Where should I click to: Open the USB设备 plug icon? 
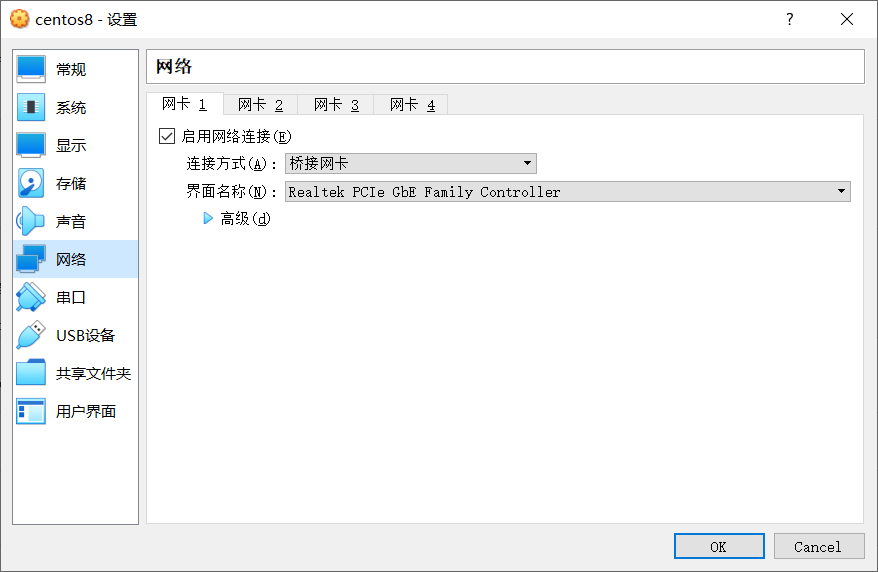(x=31, y=335)
